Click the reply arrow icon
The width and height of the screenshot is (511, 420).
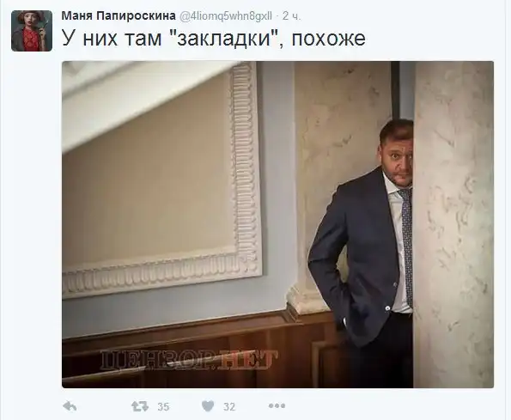click(x=69, y=406)
